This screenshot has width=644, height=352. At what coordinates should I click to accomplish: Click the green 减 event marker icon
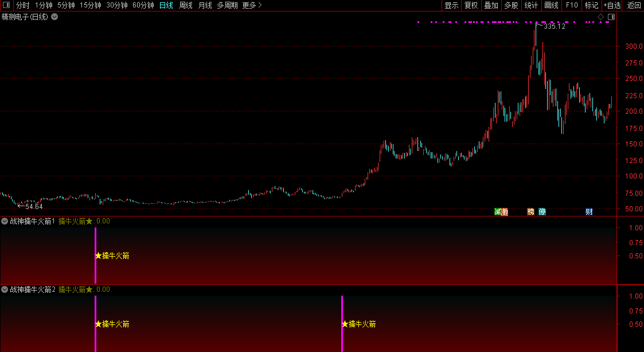[498, 212]
